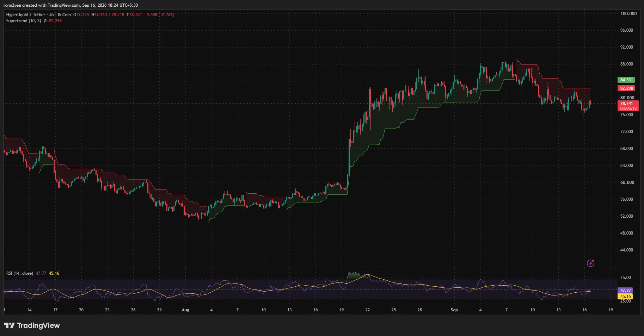Click the 78.741 current price label

pyautogui.click(x=626, y=104)
